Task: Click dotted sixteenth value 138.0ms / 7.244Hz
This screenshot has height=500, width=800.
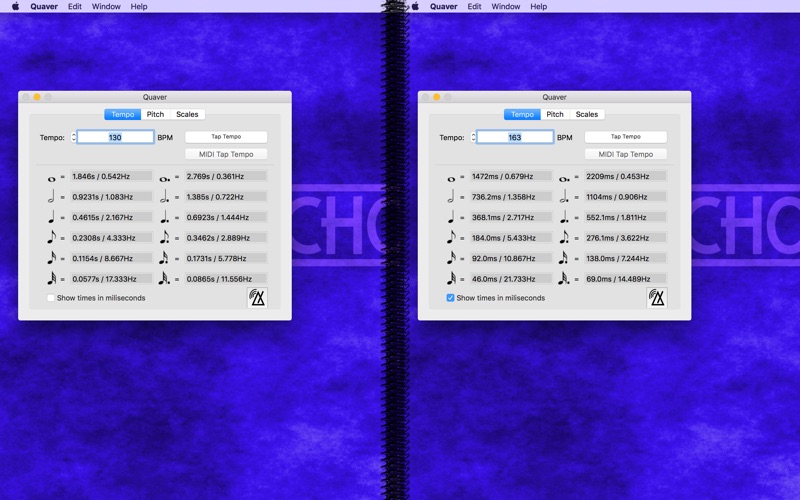Action: pos(625,258)
